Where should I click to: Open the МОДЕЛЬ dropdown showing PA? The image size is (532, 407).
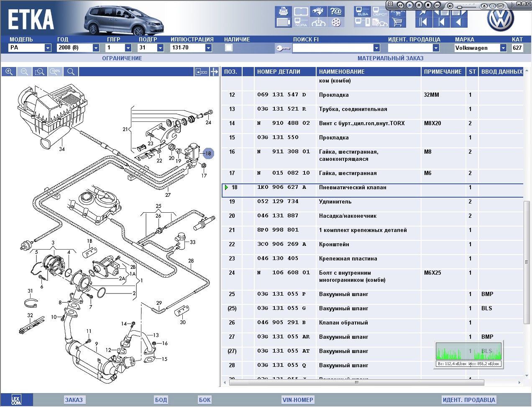48,48
